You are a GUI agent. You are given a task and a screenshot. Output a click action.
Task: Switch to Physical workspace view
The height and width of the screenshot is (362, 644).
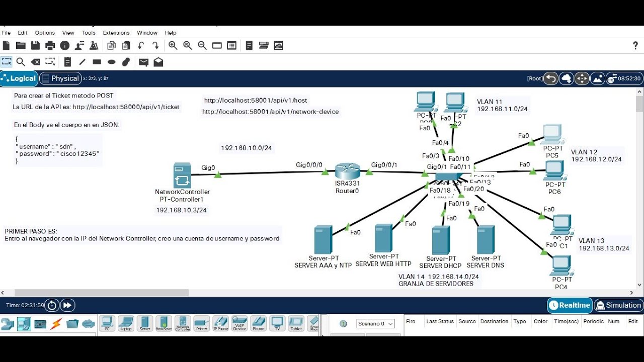60,78
